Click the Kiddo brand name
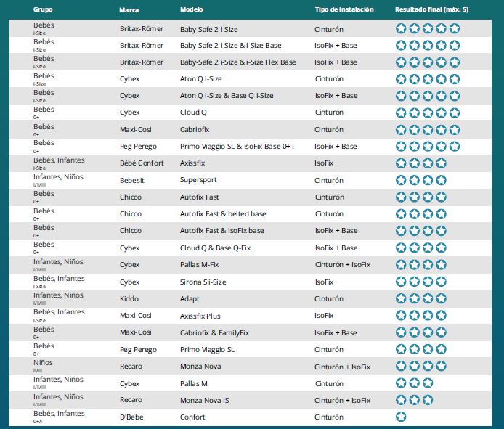 pyautogui.click(x=129, y=298)
